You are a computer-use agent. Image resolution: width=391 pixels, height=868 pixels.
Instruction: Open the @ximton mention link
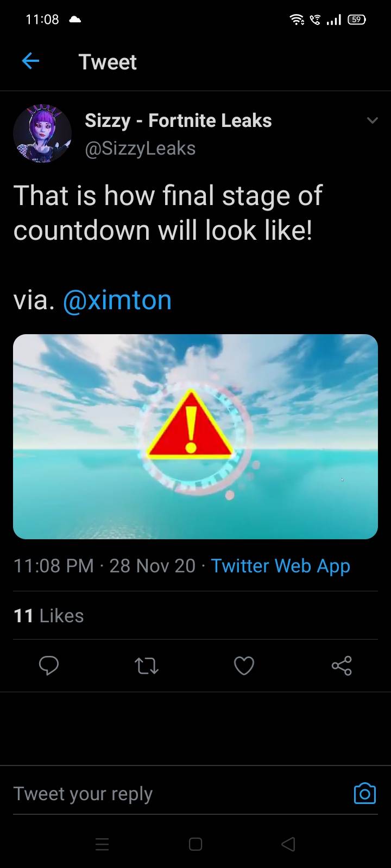tap(117, 300)
